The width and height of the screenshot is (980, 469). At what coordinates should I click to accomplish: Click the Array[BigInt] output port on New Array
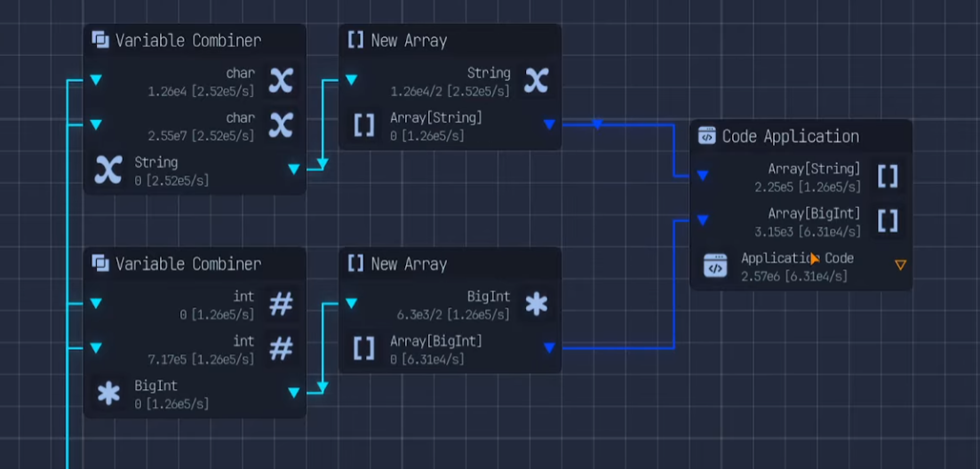click(549, 348)
